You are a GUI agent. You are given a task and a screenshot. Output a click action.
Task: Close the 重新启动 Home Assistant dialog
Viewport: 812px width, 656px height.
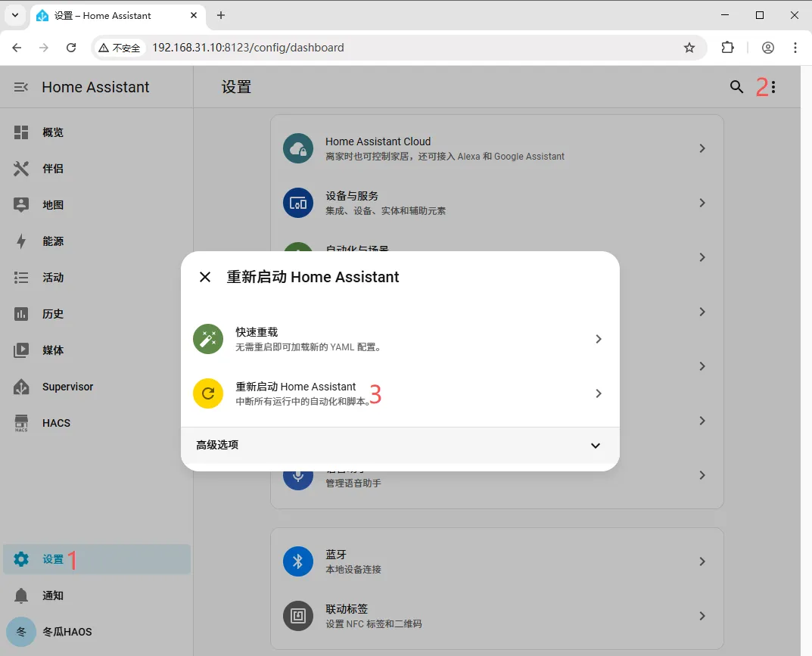click(205, 277)
